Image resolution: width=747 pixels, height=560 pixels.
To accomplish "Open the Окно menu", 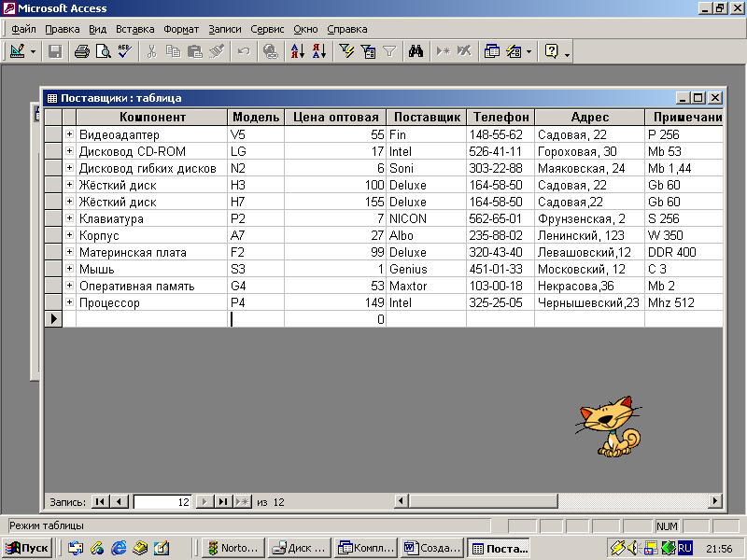I will point(305,29).
